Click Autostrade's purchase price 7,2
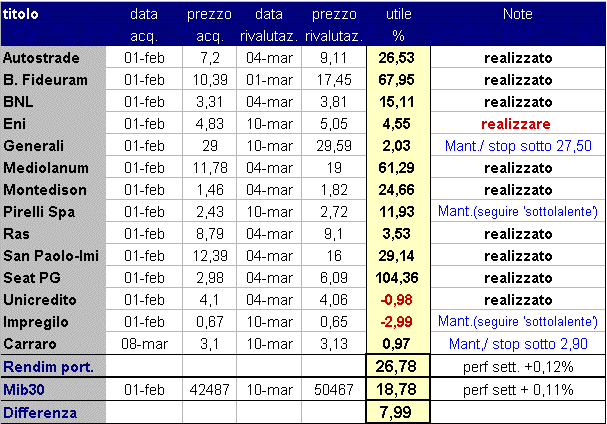The image size is (607, 424). coord(209,58)
